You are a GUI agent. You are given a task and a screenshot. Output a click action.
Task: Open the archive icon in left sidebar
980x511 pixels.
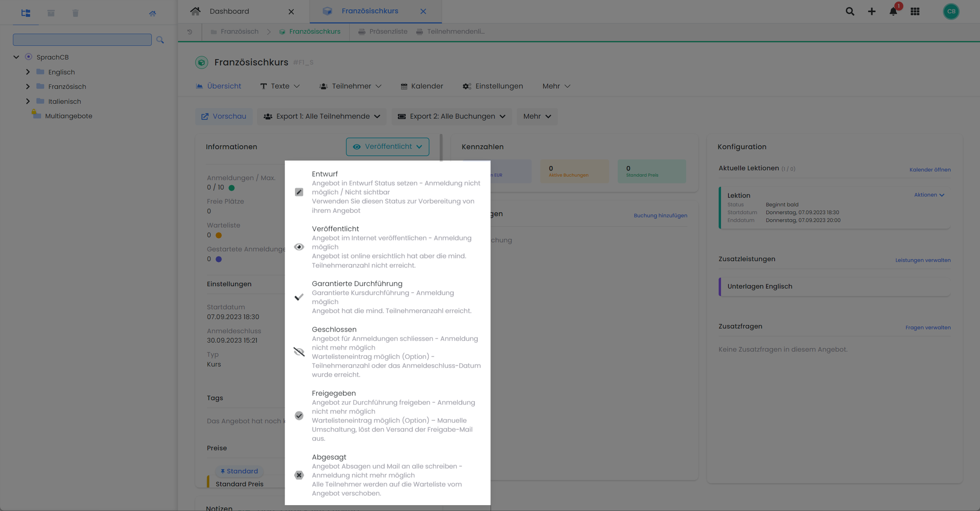click(50, 13)
